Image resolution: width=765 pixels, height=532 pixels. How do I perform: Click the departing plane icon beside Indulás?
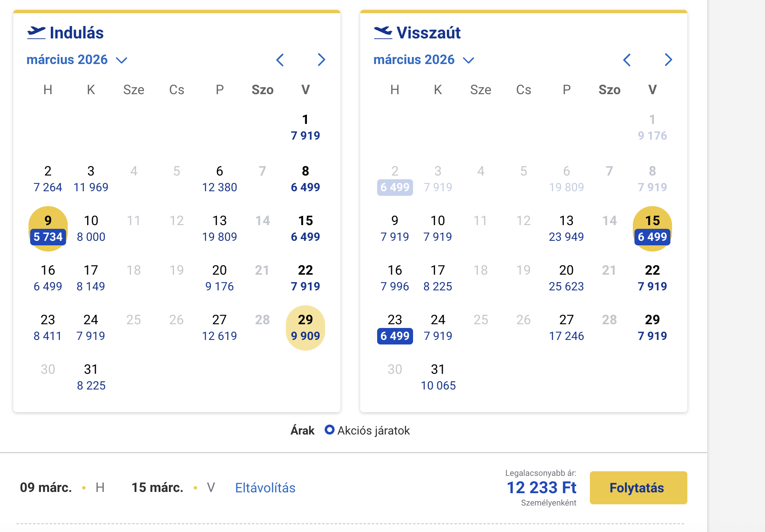(x=36, y=32)
